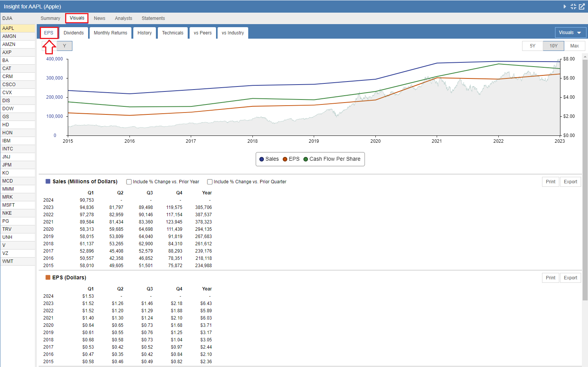Open the Monthly Returns sub-tab
The width and height of the screenshot is (588, 367).
(110, 33)
